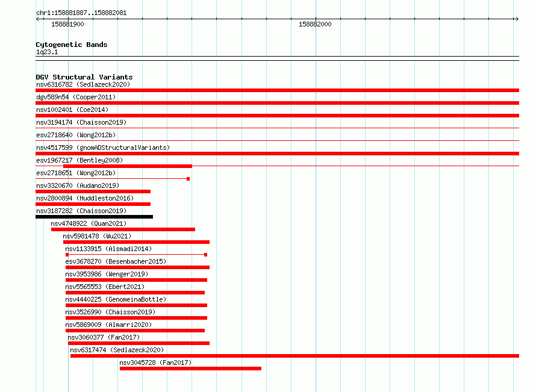
Task: Click the red bar under nsv6316782
Action: point(277,90)
